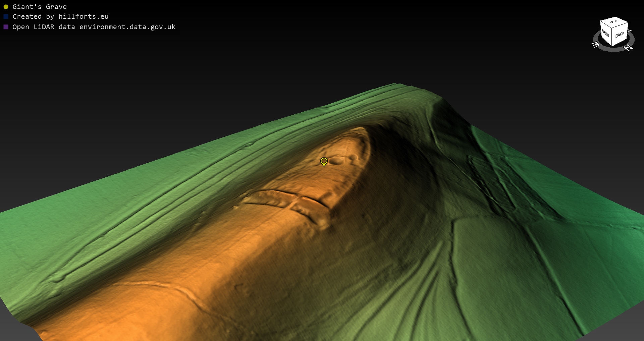This screenshot has width=644, height=341.
Task: Click the N compass letter below the cube
Action: pyautogui.click(x=628, y=48)
